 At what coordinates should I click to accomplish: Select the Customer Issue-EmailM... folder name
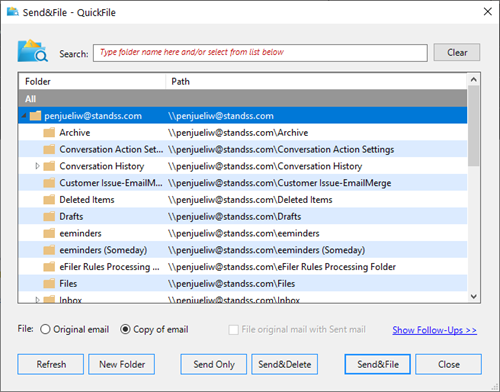tap(111, 183)
